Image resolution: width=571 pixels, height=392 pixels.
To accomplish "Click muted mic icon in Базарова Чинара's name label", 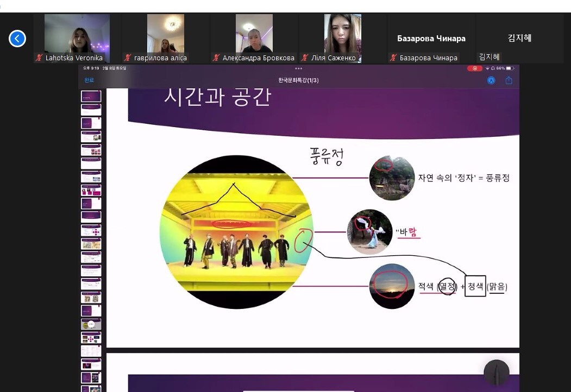I will [393, 58].
